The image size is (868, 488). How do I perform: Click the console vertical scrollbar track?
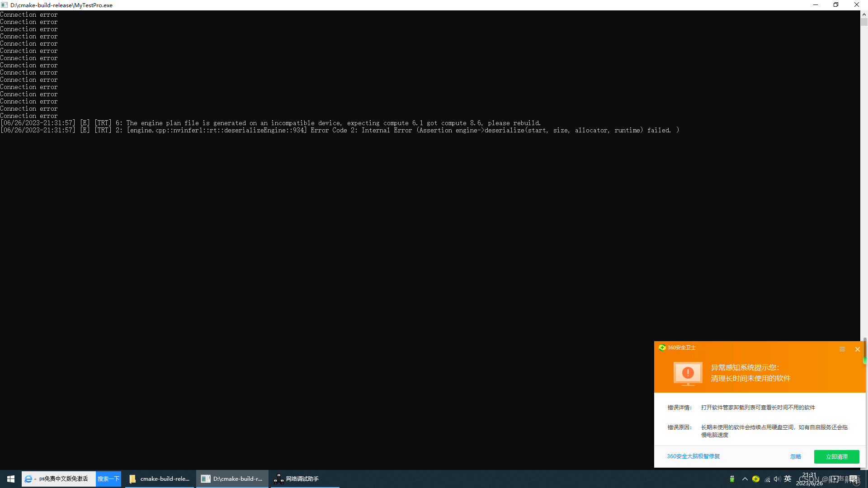point(864,181)
